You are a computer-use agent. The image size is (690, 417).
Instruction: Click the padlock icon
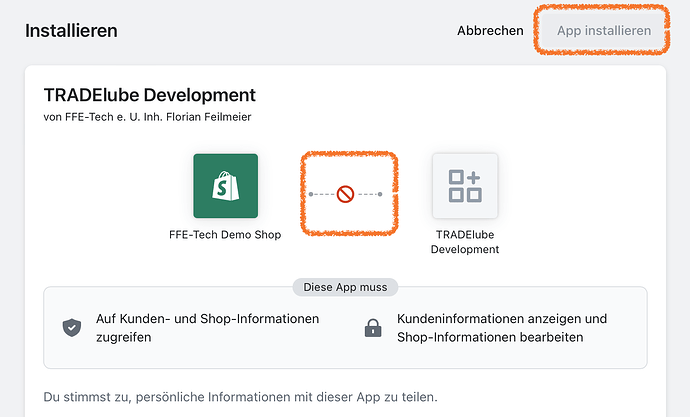(x=373, y=328)
